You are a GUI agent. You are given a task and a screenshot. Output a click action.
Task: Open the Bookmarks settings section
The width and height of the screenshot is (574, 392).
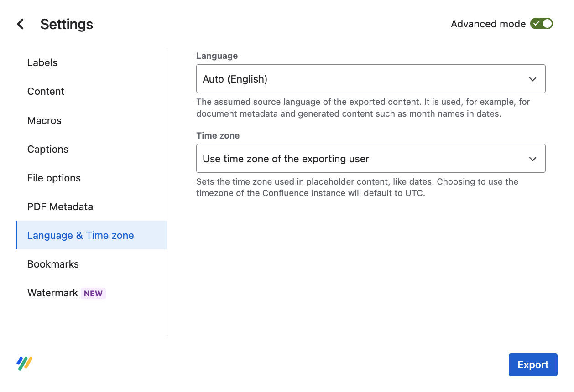[53, 264]
